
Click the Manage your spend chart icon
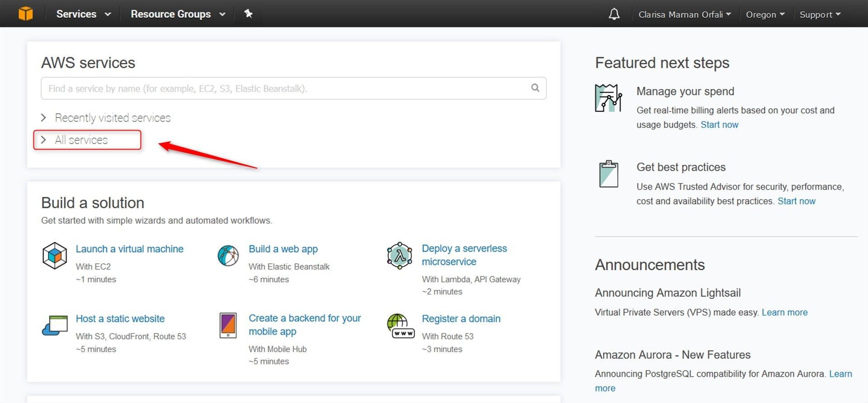tap(609, 98)
